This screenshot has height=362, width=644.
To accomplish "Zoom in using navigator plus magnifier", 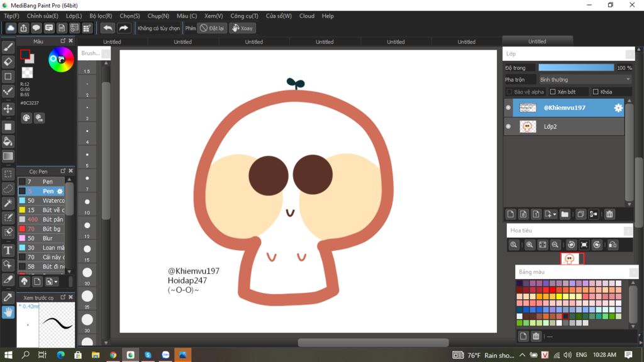I will click(530, 244).
